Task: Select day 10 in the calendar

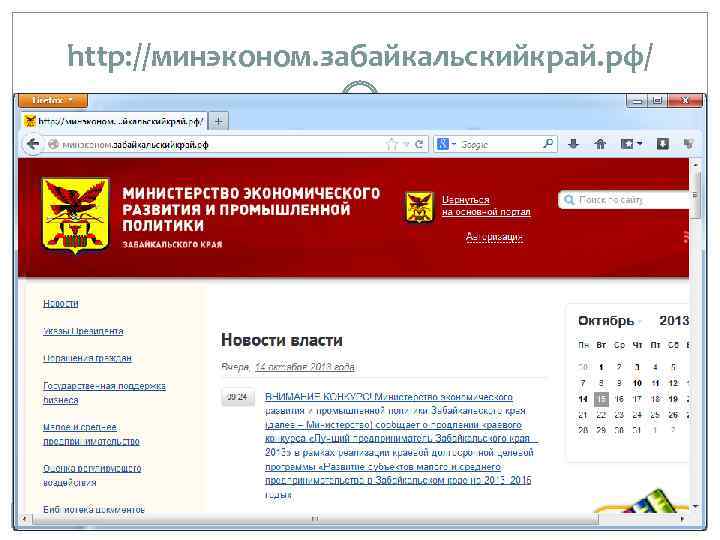Action: (637, 383)
